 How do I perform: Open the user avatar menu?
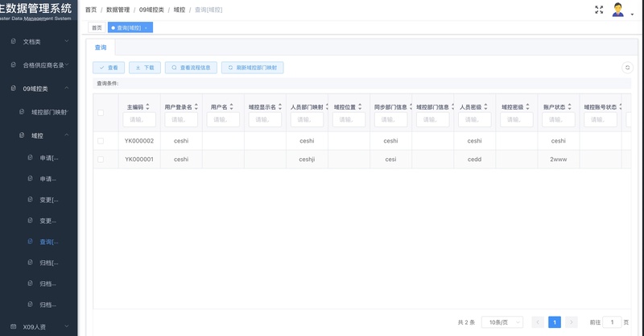pos(617,10)
